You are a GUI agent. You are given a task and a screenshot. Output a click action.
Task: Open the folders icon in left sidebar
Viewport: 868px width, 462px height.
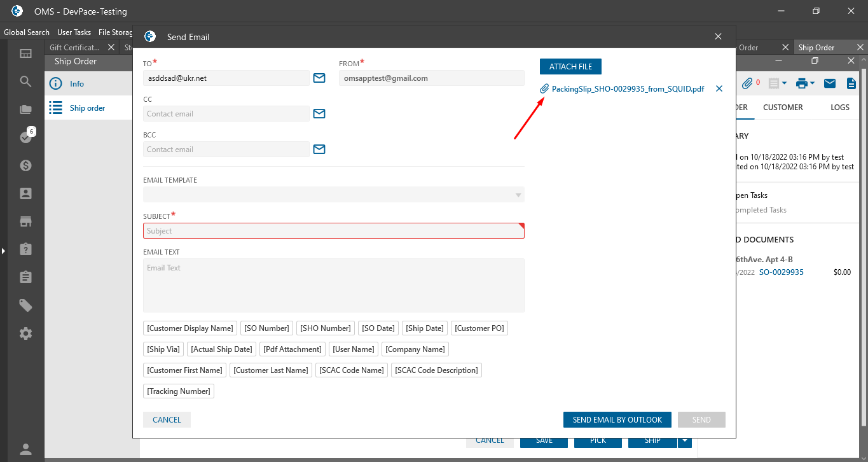(x=26, y=109)
